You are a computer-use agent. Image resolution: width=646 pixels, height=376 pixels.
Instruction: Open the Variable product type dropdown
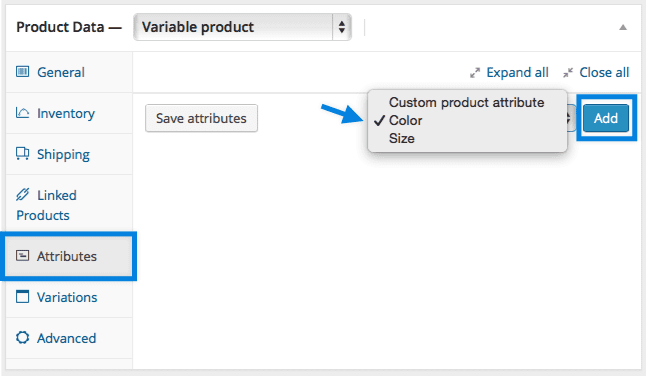[x=242, y=27]
